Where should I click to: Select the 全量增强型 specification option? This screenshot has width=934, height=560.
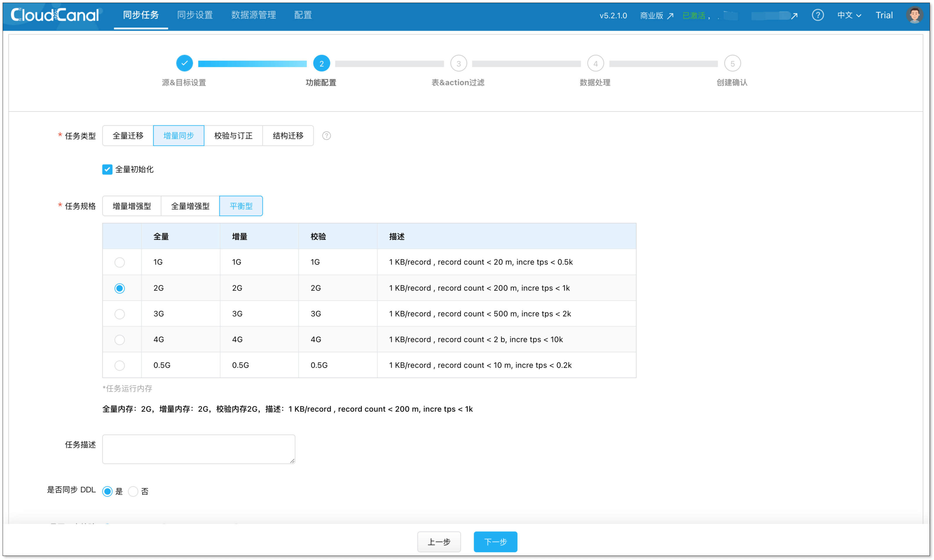tap(190, 206)
